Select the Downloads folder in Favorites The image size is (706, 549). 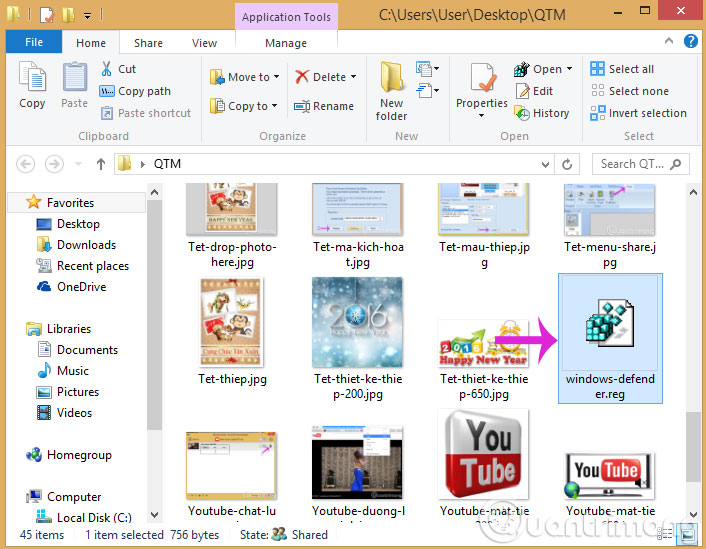point(86,245)
